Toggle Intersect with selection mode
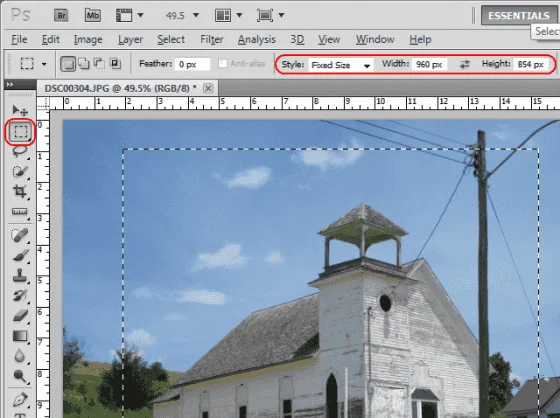The width and height of the screenshot is (560, 418). pyautogui.click(x=115, y=64)
